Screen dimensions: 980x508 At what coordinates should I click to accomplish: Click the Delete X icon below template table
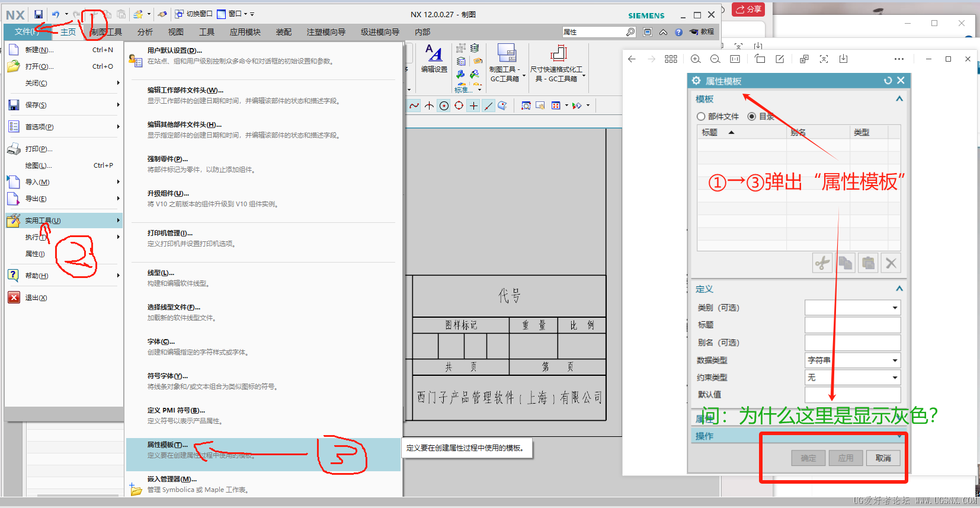(891, 263)
